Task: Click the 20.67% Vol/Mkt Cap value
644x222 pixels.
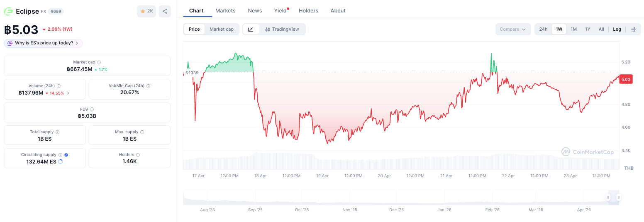Action: coord(129,93)
